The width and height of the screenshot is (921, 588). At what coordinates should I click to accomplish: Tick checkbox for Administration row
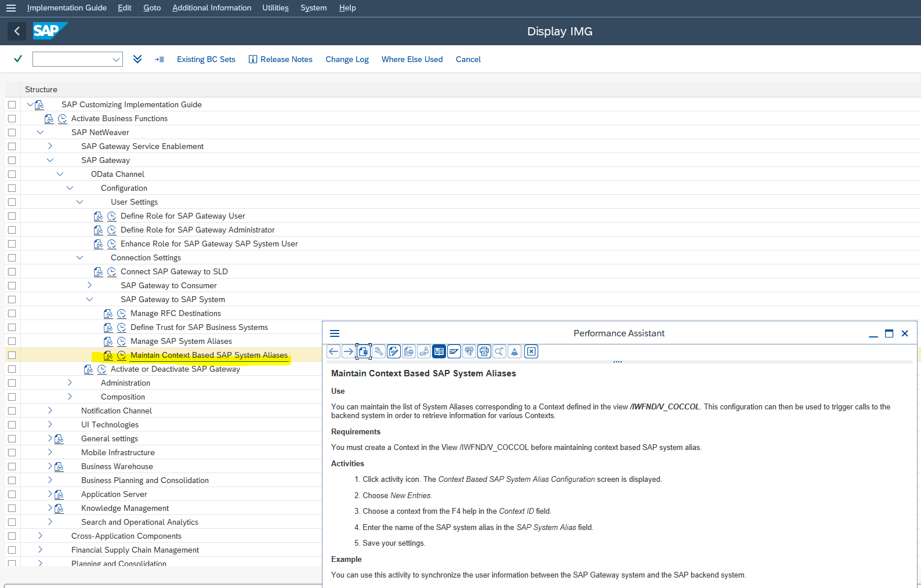[x=12, y=383]
